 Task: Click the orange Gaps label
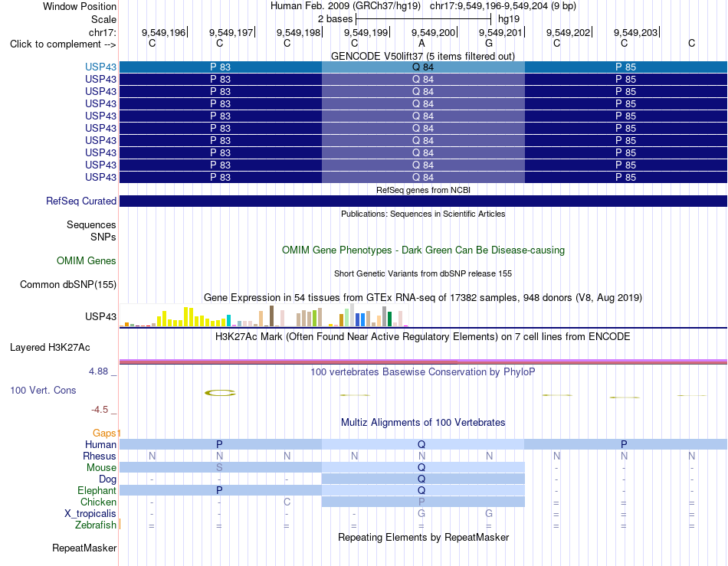[x=104, y=433]
